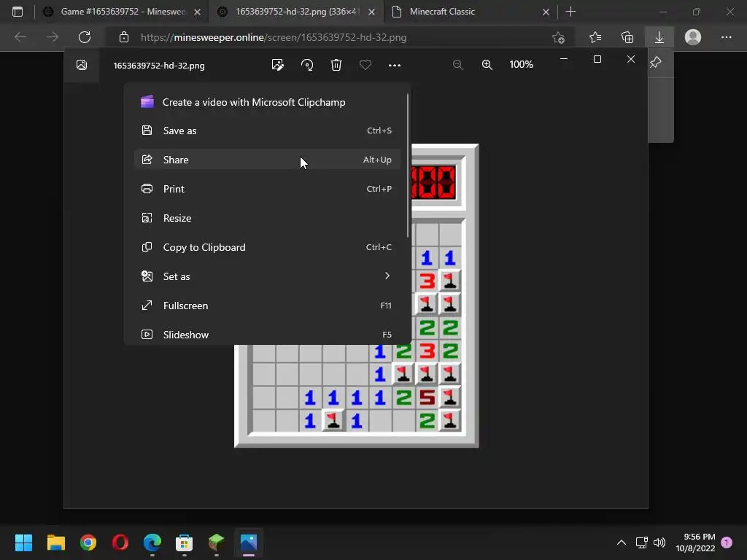The height and width of the screenshot is (560, 747).
Task: Open the Edge downloads button
Action: tap(659, 37)
